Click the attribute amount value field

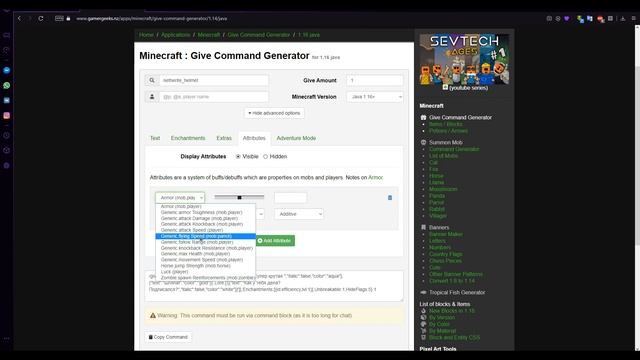[x=290, y=198]
